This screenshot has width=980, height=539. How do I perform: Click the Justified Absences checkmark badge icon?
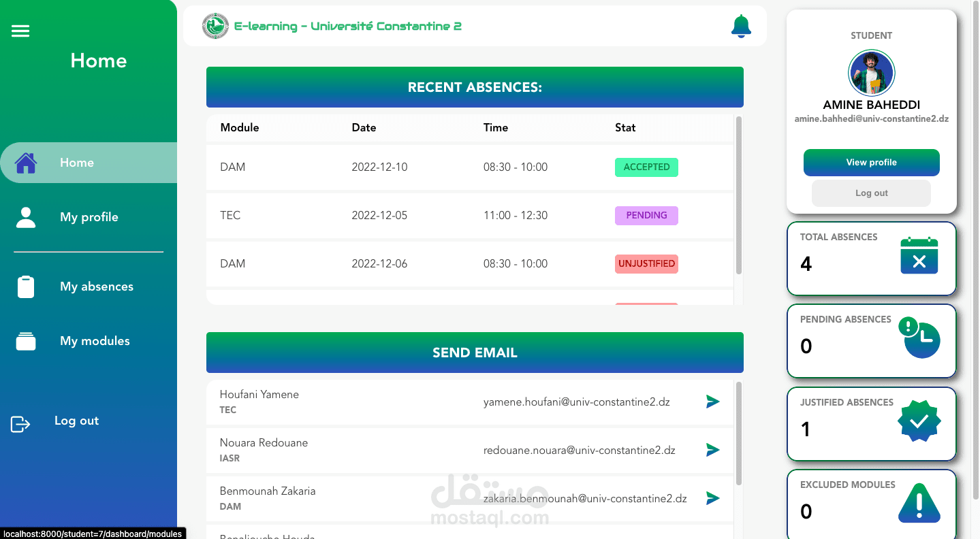click(x=919, y=421)
